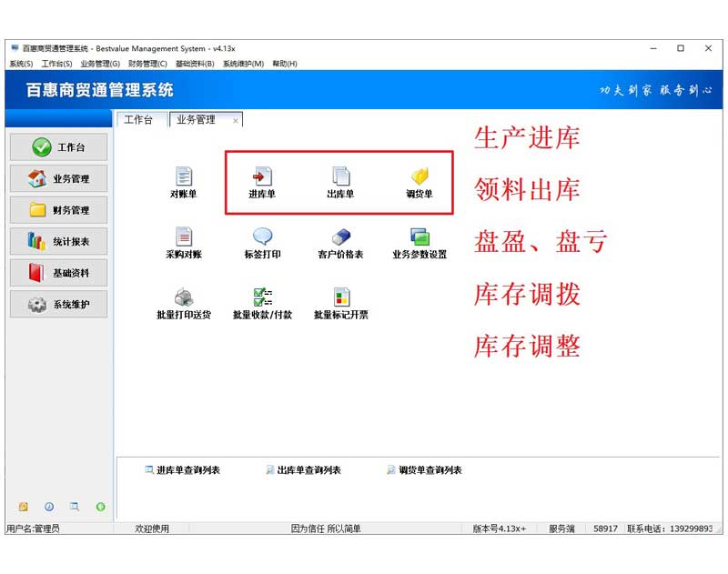The image size is (728, 574).
Task: Open the 出库单 stock-out order icon
Action: [340, 182]
